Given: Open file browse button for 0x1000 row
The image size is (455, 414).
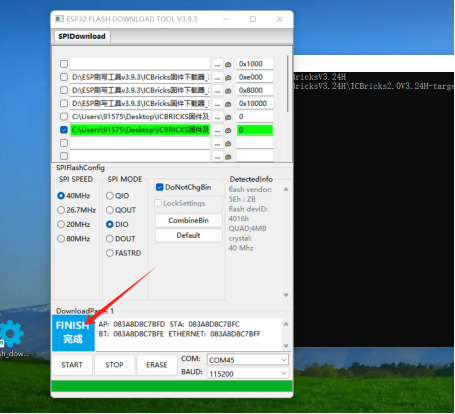Looking at the screenshot, I should [217, 64].
